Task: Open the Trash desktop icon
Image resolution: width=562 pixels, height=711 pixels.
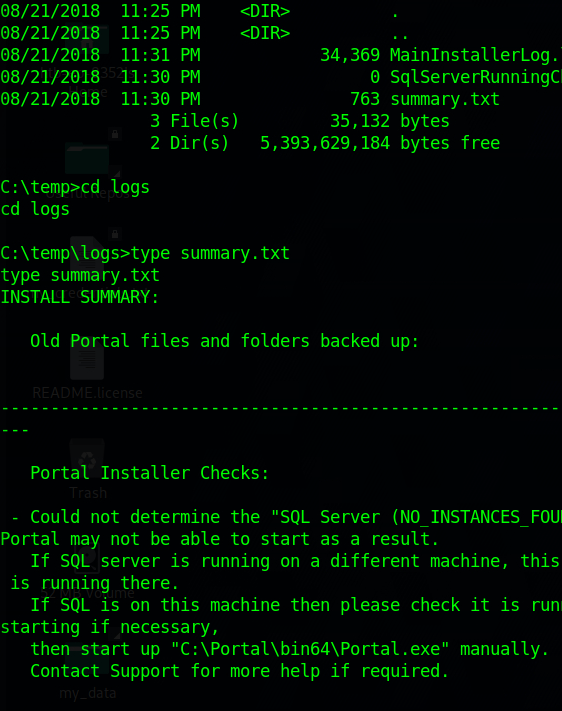Action: [x=87, y=457]
